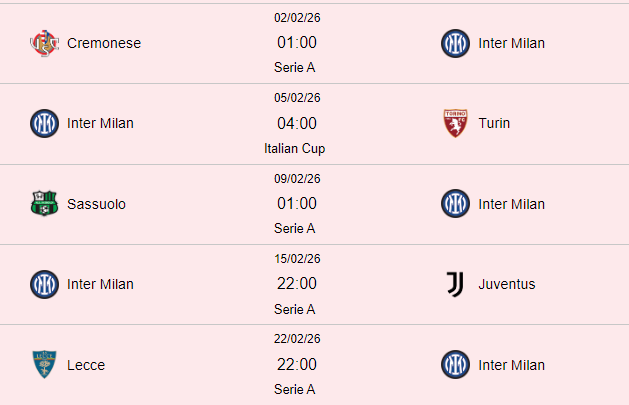Click Inter Milan crest in Juventus match
Viewport: 629px width, 405px height.
[x=44, y=284]
